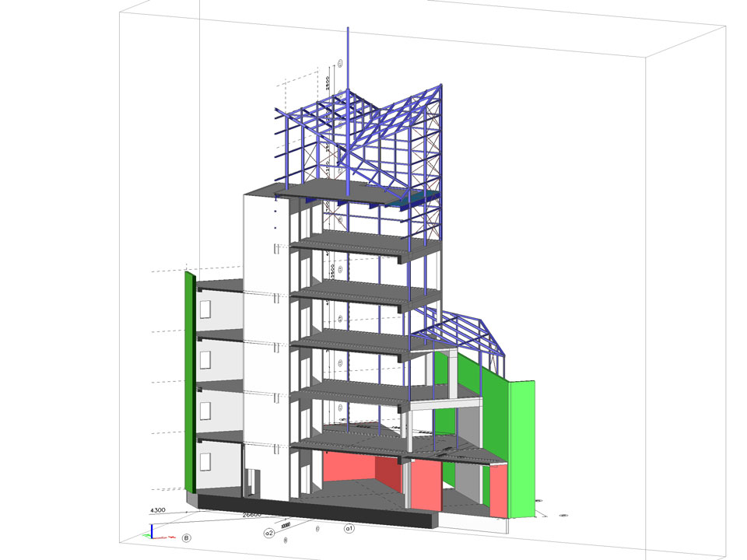Select the lowest window on left wing
The height and width of the screenshot is (560, 747).
[x=205, y=461]
